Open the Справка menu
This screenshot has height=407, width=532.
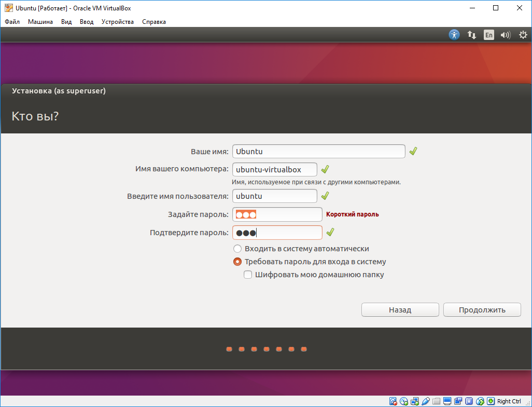tap(154, 22)
